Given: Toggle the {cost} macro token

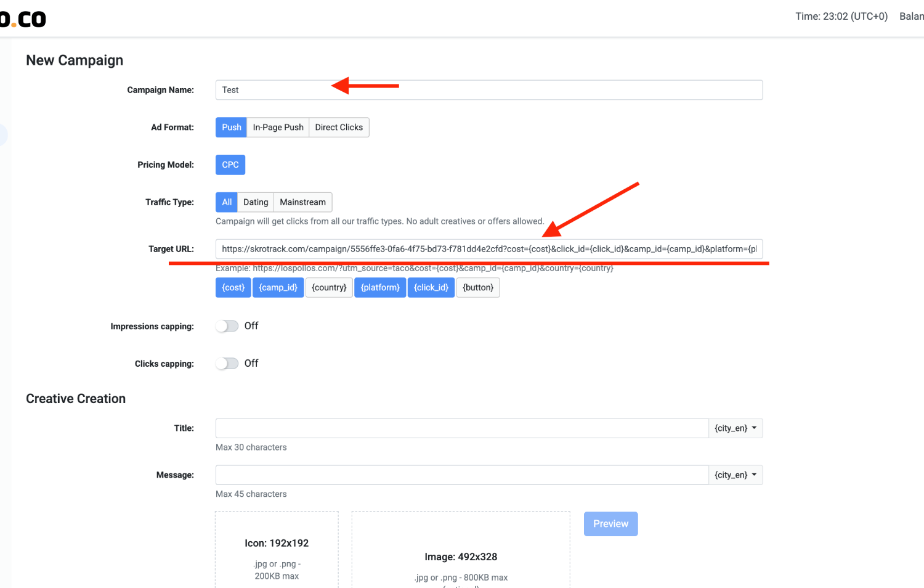Looking at the screenshot, I should coord(233,288).
